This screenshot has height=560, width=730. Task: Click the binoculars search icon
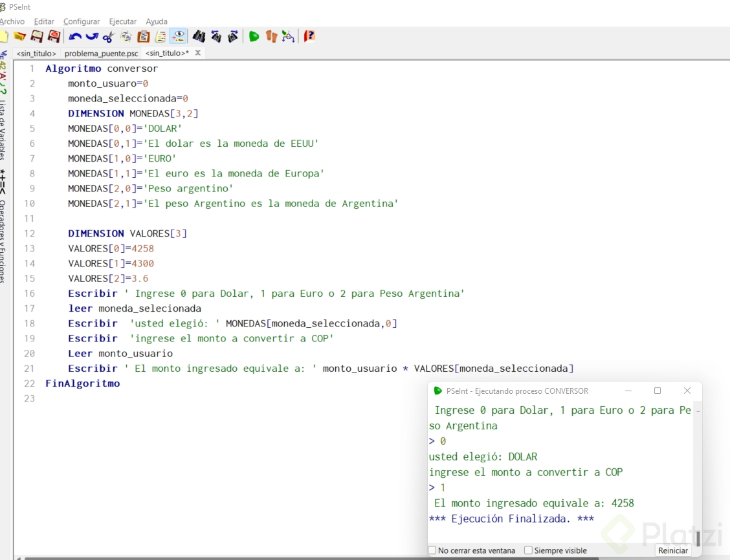pos(199,37)
